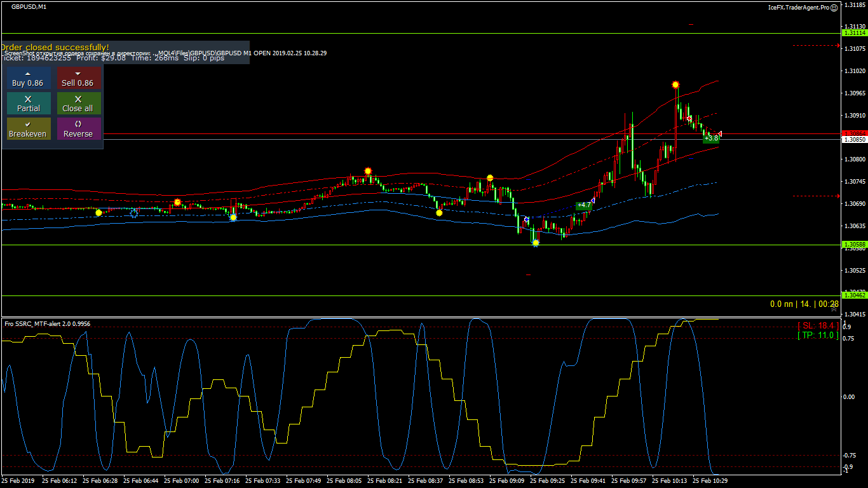Select the yellow sun marker at chart's highest peak
868x488 pixels.
(x=675, y=85)
